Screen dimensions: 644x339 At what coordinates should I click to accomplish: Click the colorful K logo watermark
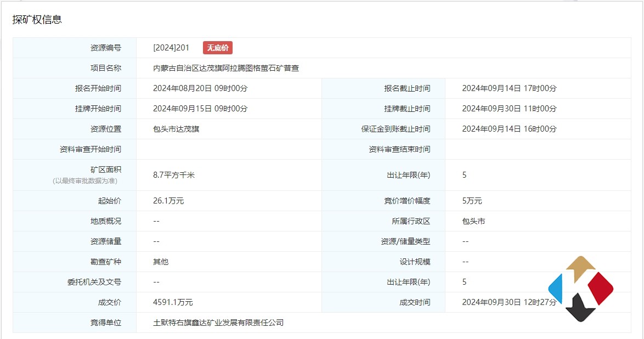(x=580, y=288)
